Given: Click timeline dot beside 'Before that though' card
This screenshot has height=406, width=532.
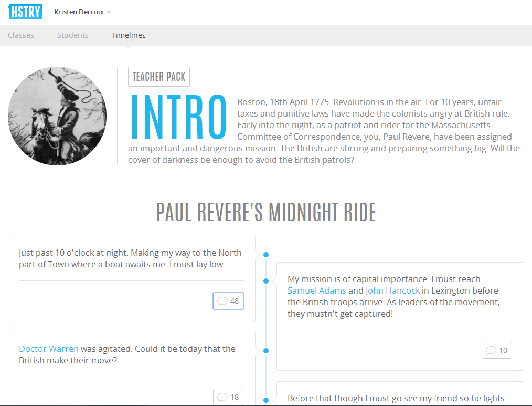Looking at the screenshot, I should pyautogui.click(x=266, y=400).
